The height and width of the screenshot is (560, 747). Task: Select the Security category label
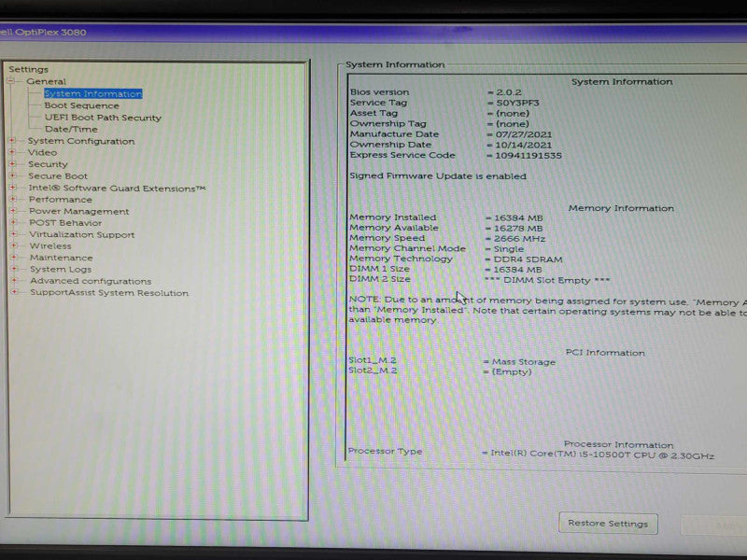click(x=48, y=164)
